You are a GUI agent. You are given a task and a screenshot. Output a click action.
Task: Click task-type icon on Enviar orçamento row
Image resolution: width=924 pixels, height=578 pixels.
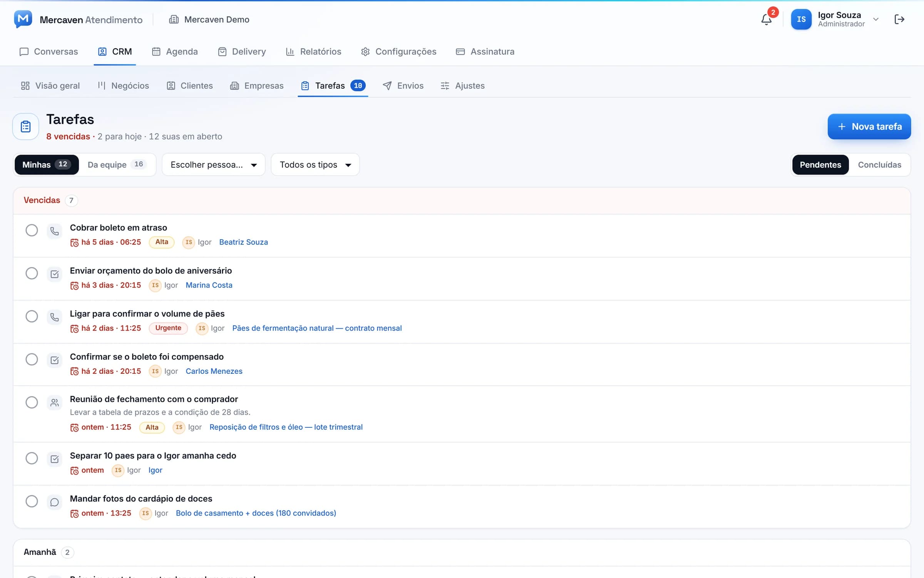pos(54,274)
